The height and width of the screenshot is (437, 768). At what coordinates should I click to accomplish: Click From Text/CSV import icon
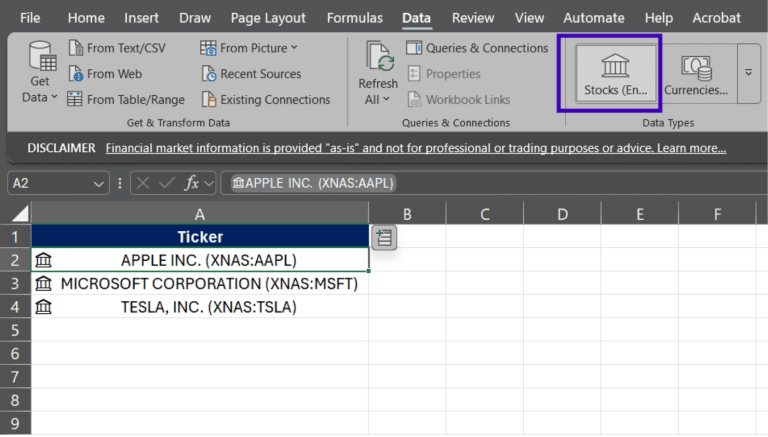(x=75, y=48)
